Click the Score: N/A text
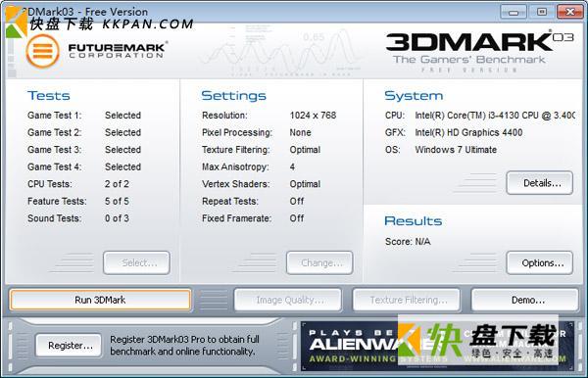The image size is (588, 378). [x=408, y=242]
